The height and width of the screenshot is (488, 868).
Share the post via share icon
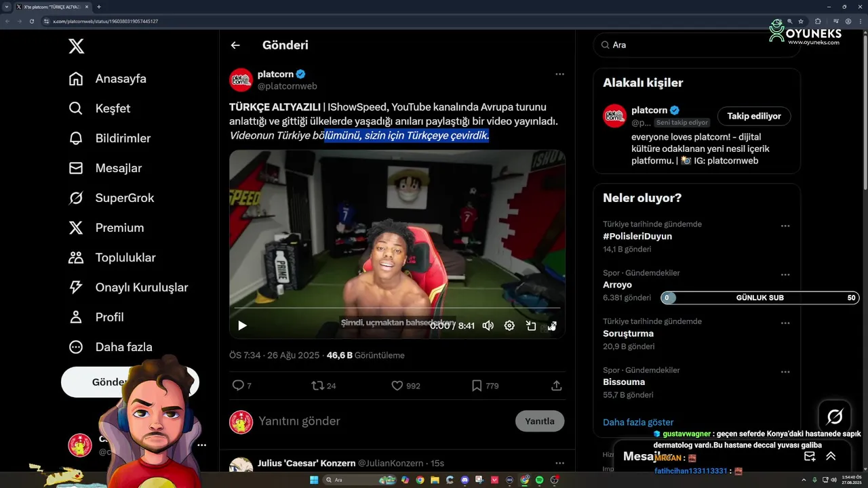point(557,386)
